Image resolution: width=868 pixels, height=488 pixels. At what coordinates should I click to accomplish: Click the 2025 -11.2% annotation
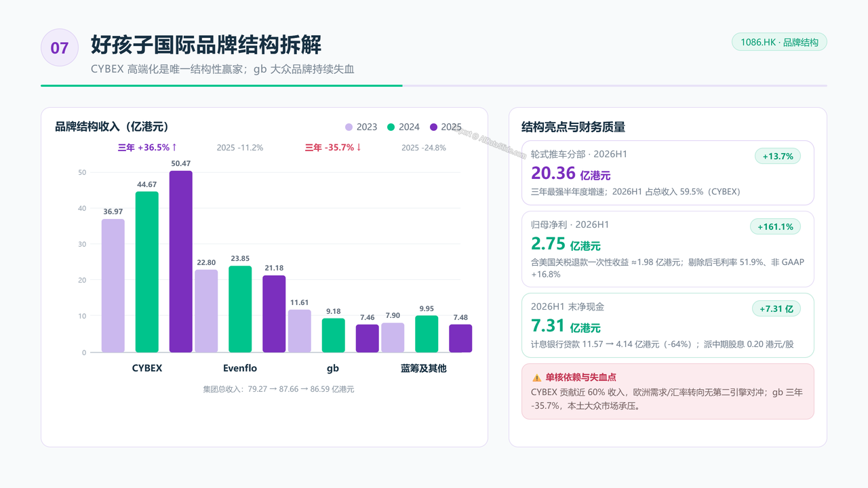240,148
